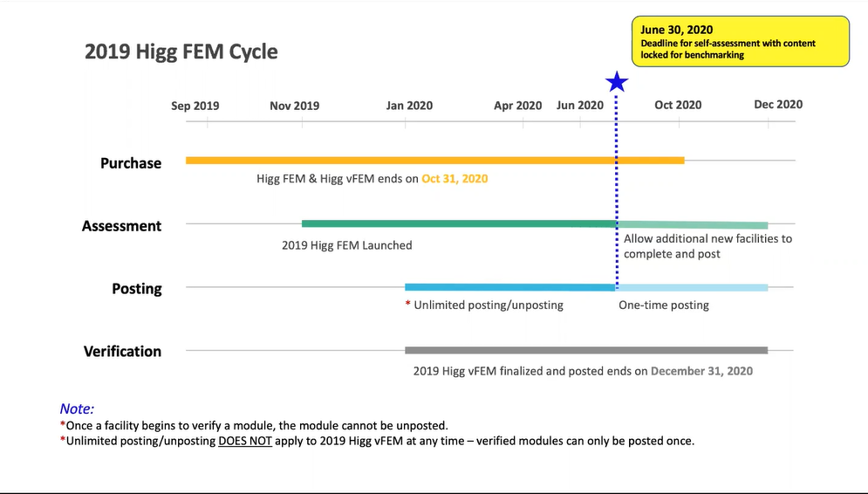Click the gray Verification bar
The image size is (868, 494).
(x=586, y=350)
